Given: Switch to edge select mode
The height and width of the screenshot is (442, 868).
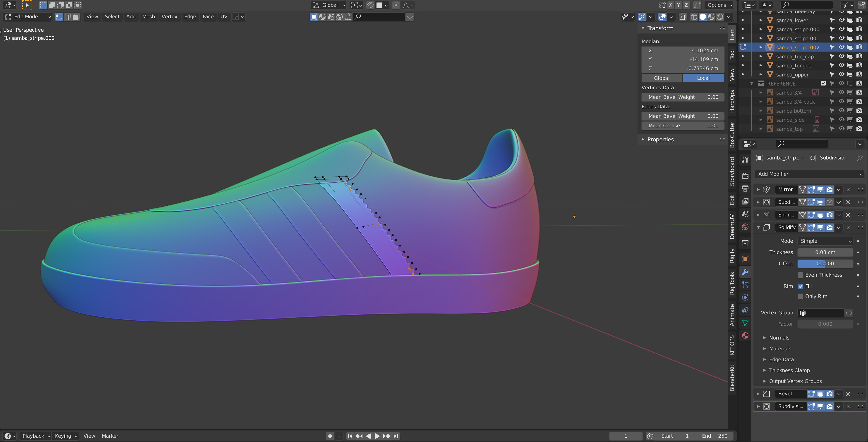Looking at the screenshot, I should click(x=68, y=17).
